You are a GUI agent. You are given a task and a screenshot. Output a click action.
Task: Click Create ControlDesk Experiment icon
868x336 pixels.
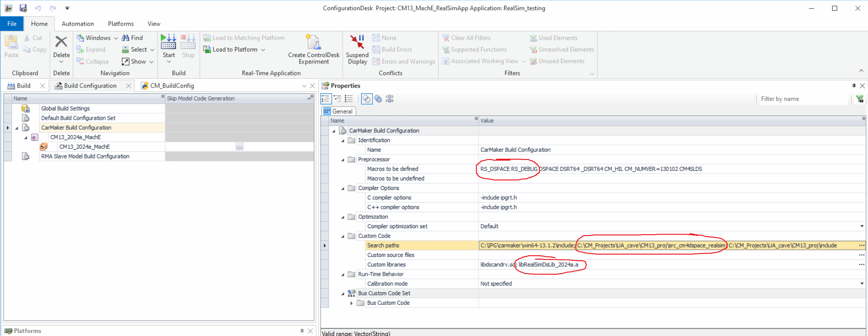[314, 42]
